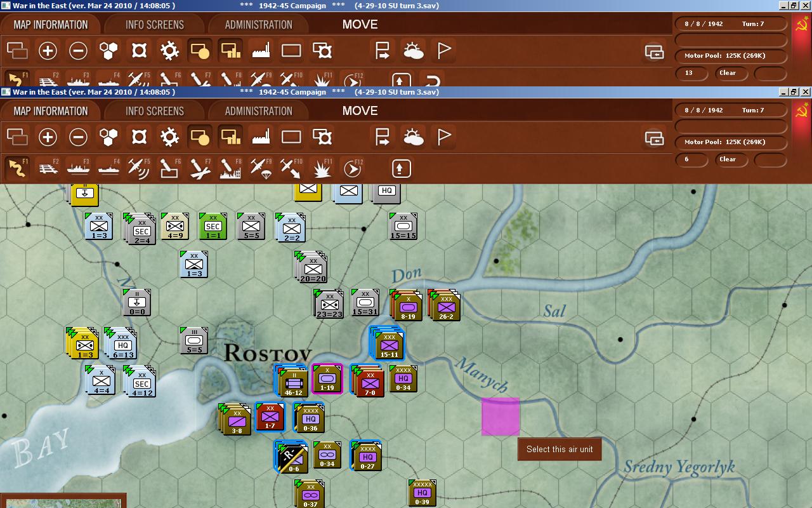812x508 pixels.
Task: Select F11 explosion mode in front window
Action: tap(322, 168)
